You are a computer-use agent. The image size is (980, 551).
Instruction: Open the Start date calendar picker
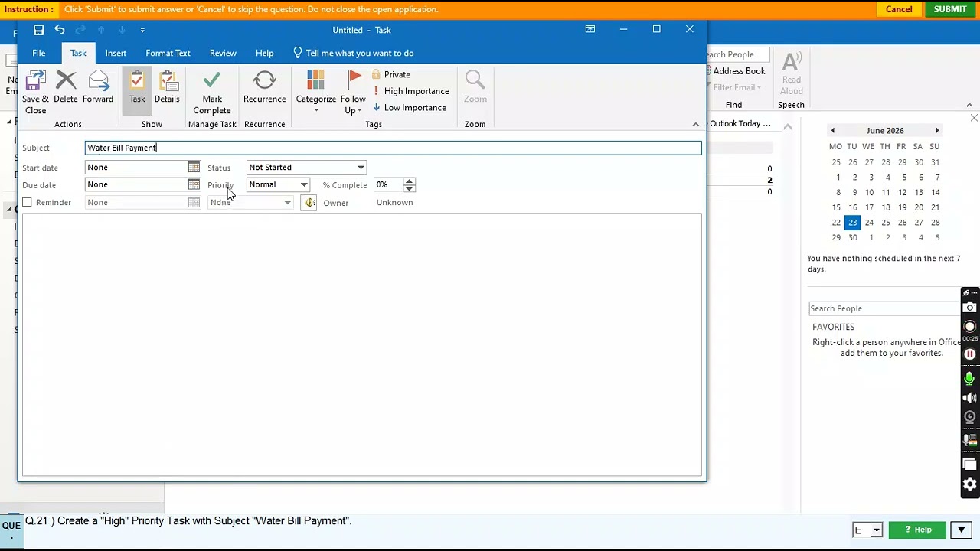[194, 168]
